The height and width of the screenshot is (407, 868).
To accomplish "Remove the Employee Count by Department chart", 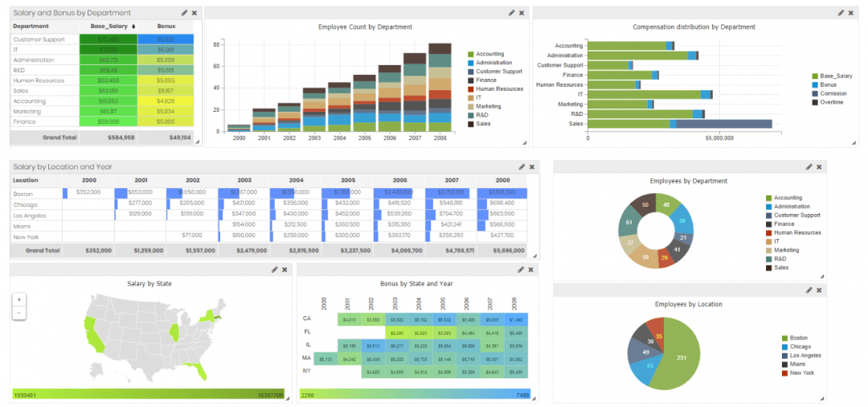I will (x=522, y=13).
